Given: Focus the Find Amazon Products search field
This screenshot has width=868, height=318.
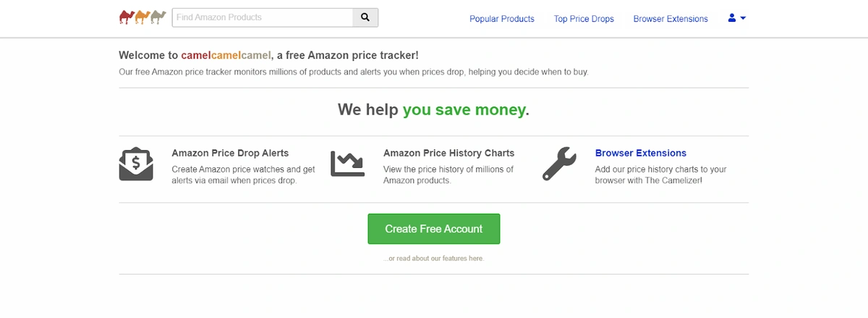Looking at the screenshot, I should coord(262,17).
